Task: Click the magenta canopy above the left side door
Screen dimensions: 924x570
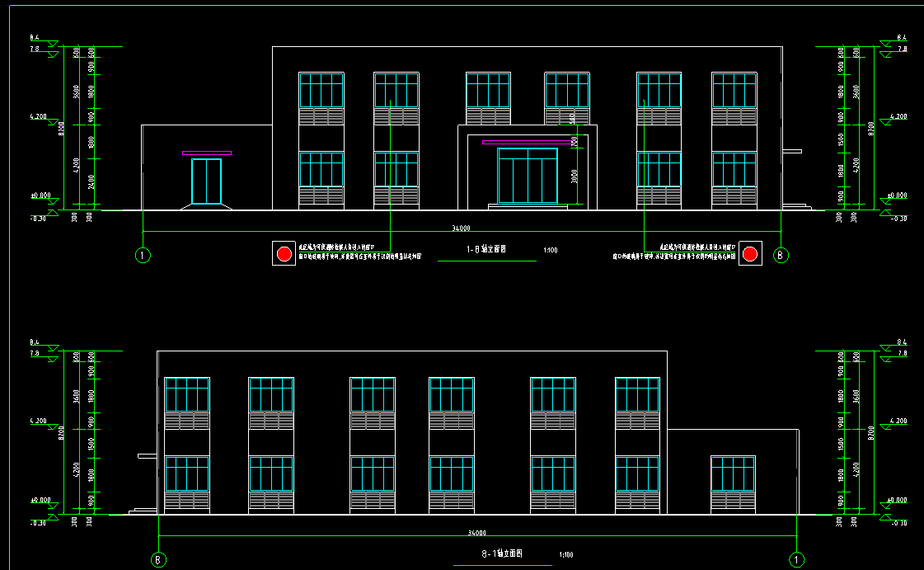Action: coord(207,153)
